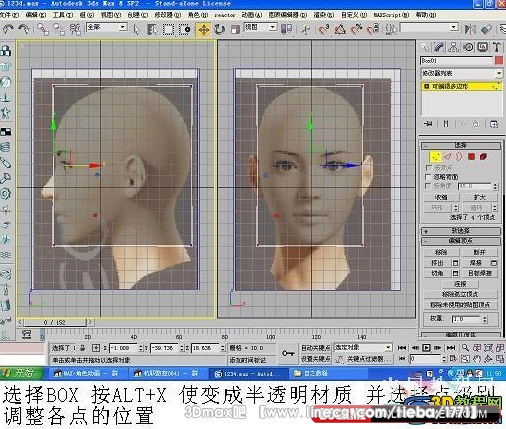Open settings box next to 焊接
Image resolution: width=506 pixels, height=429 pixels.
pyautogui.click(x=494, y=263)
